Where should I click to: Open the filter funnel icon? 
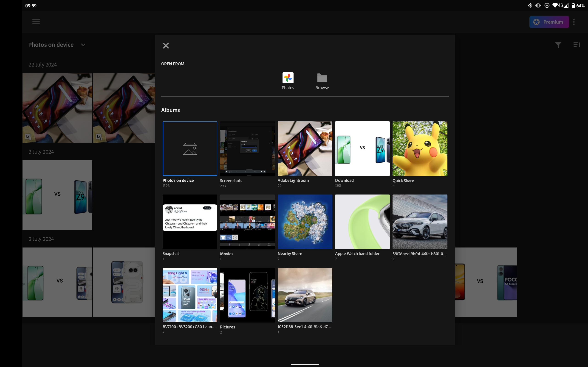point(558,45)
